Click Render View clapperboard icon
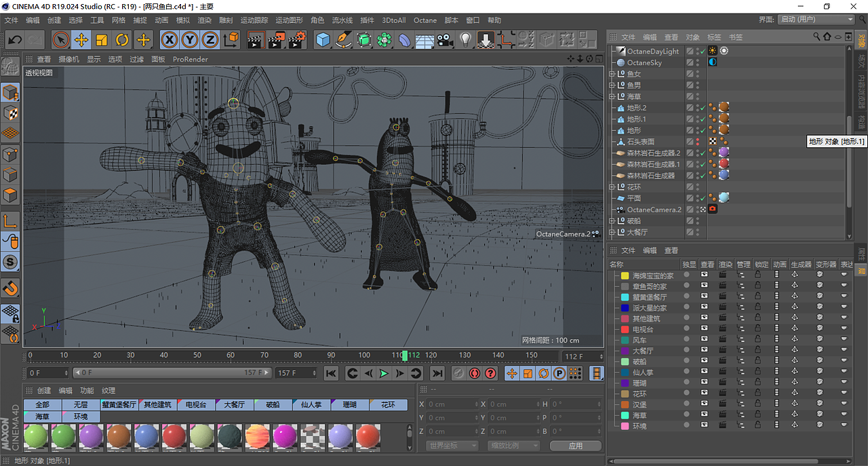This screenshot has height=466, width=868. click(256, 40)
